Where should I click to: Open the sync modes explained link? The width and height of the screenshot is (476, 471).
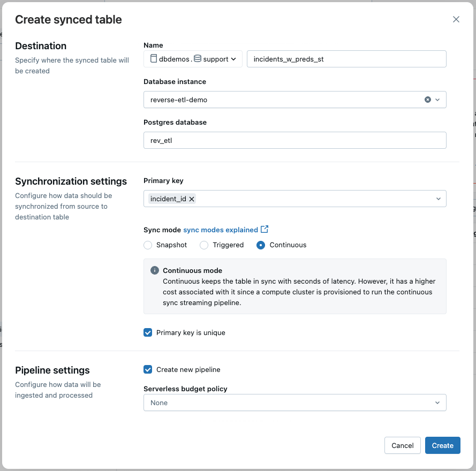tap(221, 230)
